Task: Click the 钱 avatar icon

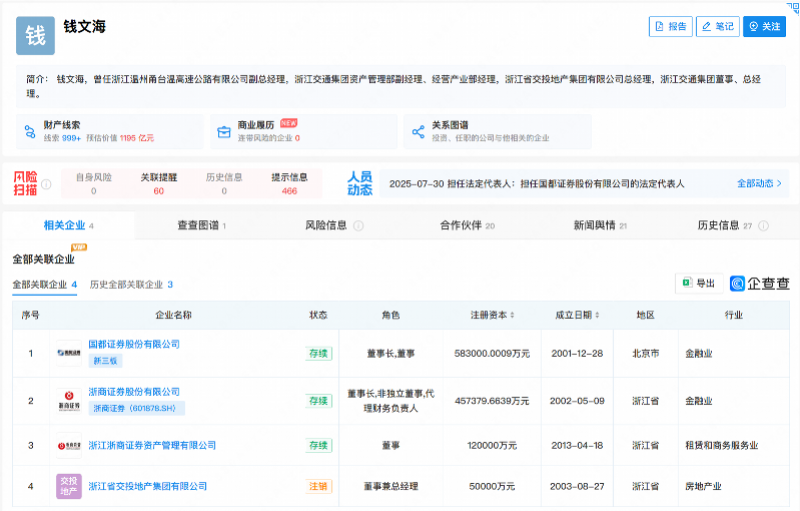Action: click(35, 35)
